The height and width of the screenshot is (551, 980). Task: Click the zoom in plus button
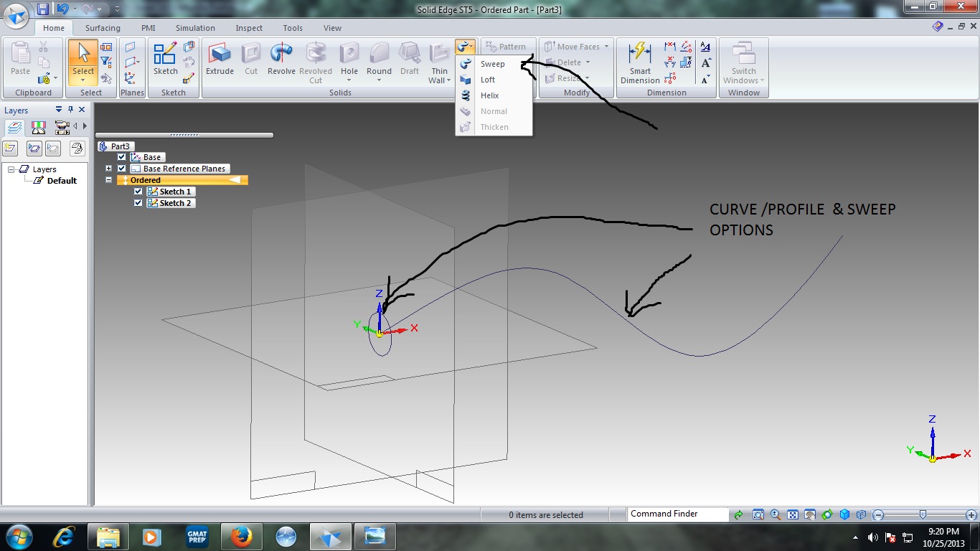(971, 515)
